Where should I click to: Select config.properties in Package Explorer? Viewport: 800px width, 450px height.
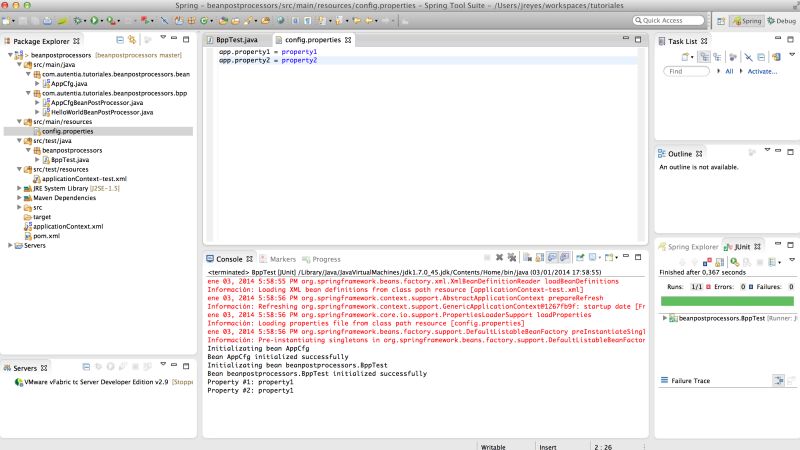(x=67, y=131)
